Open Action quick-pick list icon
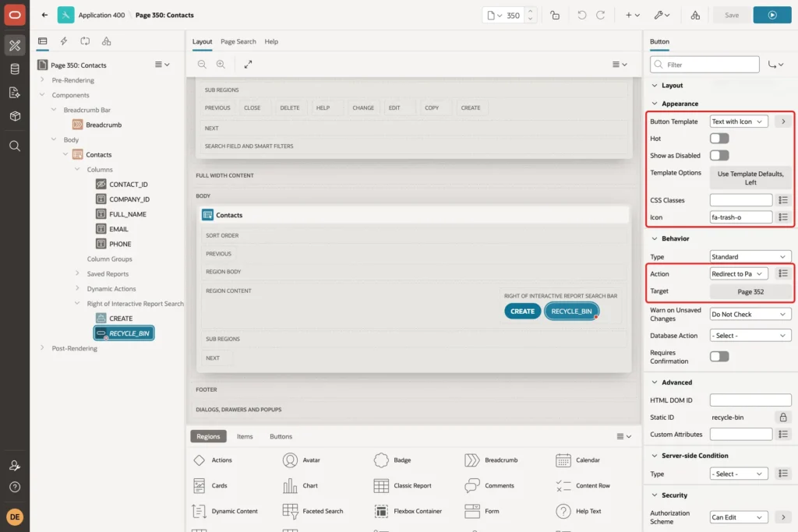The height and width of the screenshot is (532, 798). tap(782, 273)
